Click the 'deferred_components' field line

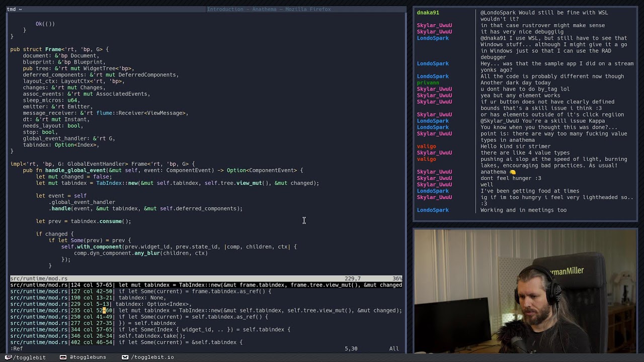[x=101, y=75]
